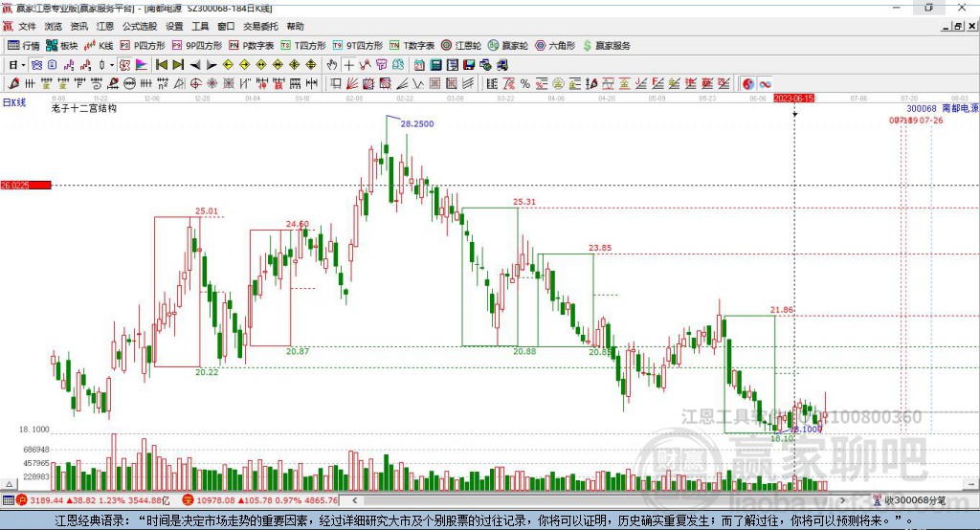Open the 行情 quotes view
The image size is (980, 530).
coord(23,46)
